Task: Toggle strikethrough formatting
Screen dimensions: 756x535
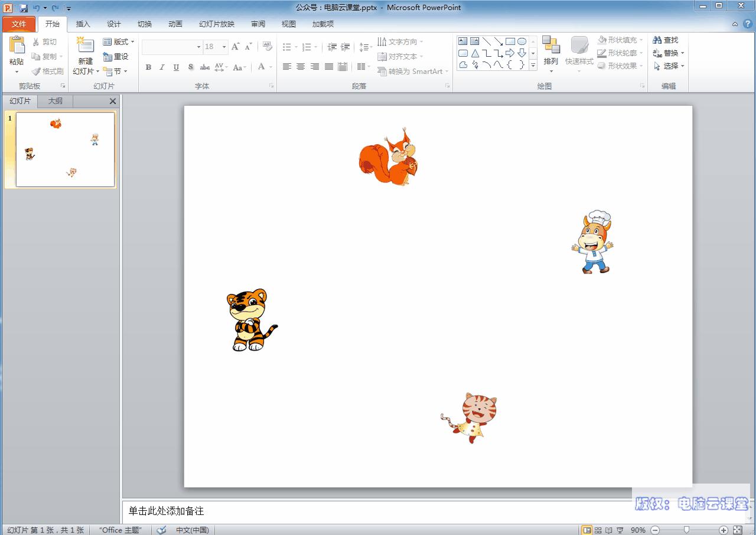Action: point(205,67)
